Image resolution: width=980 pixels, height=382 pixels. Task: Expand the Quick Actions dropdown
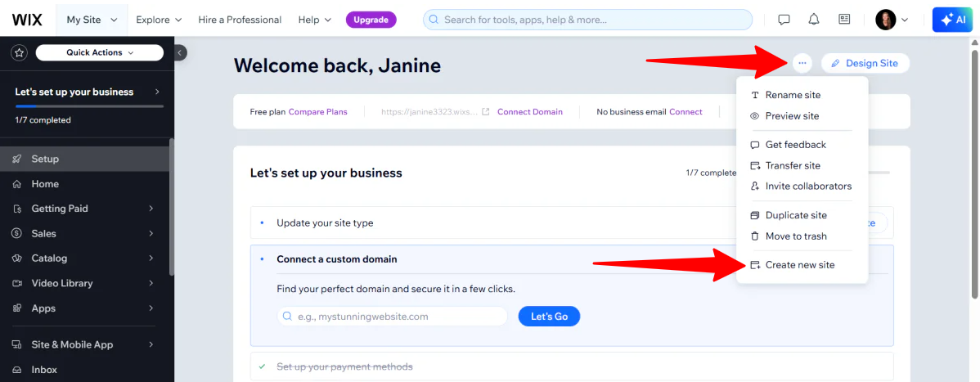tap(99, 52)
